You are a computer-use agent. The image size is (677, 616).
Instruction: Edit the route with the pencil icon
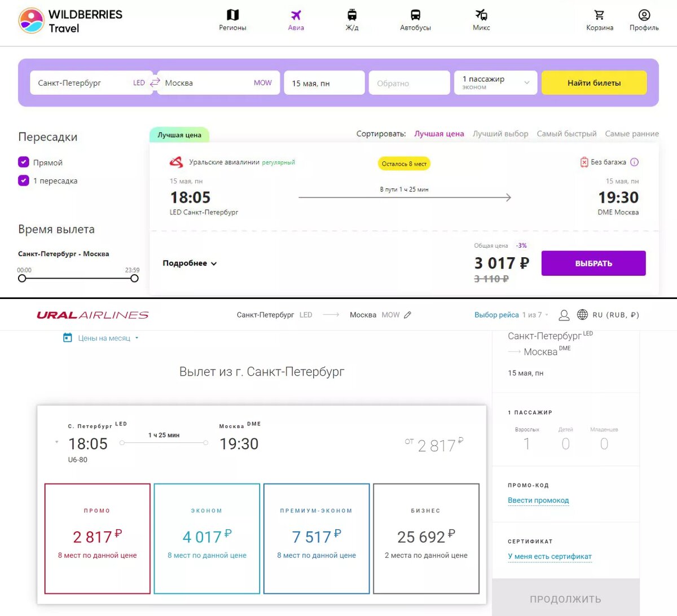click(407, 315)
